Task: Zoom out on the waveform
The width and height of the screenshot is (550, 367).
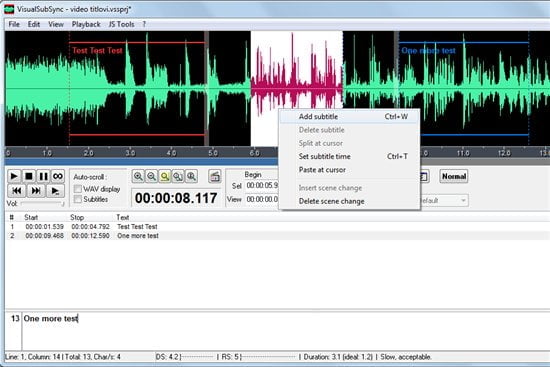Action: point(152,176)
